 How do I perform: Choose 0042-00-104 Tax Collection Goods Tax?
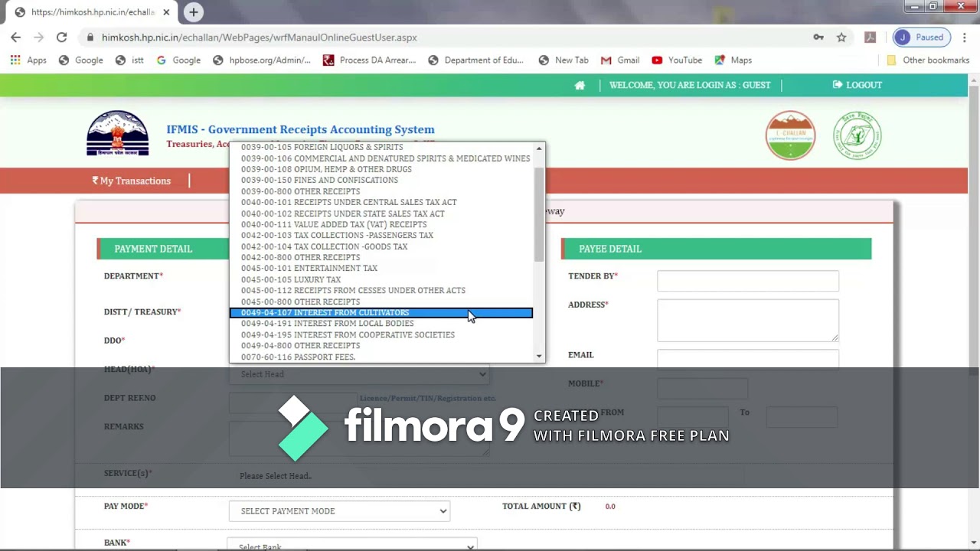tap(381, 246)
